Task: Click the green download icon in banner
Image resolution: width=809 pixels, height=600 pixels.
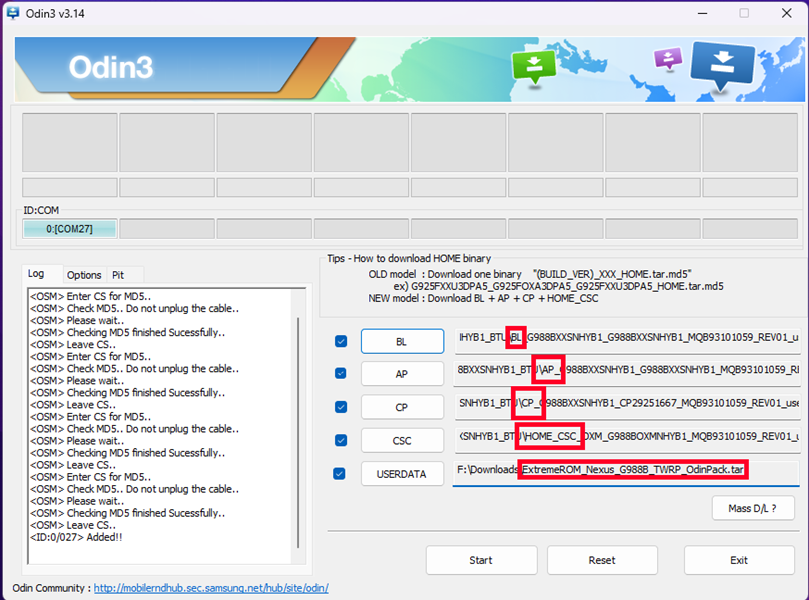Action: [x=533, y=67]
